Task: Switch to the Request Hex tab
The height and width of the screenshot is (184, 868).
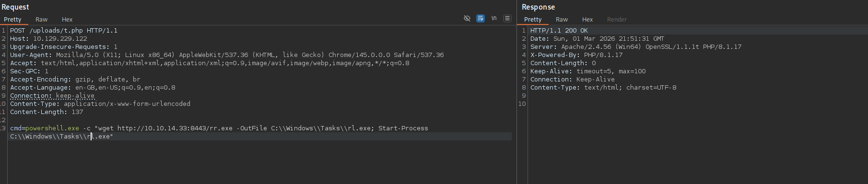Action: pos(67,19)
